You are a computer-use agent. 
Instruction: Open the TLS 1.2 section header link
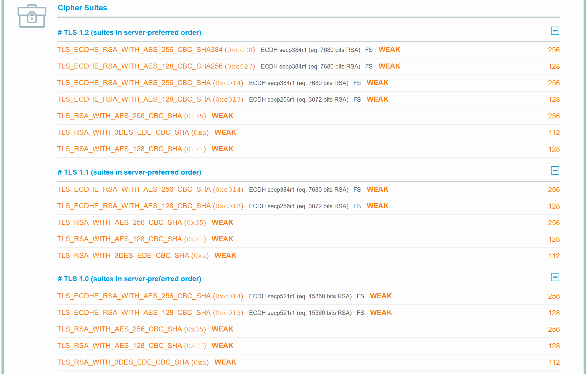pos(129,32)
